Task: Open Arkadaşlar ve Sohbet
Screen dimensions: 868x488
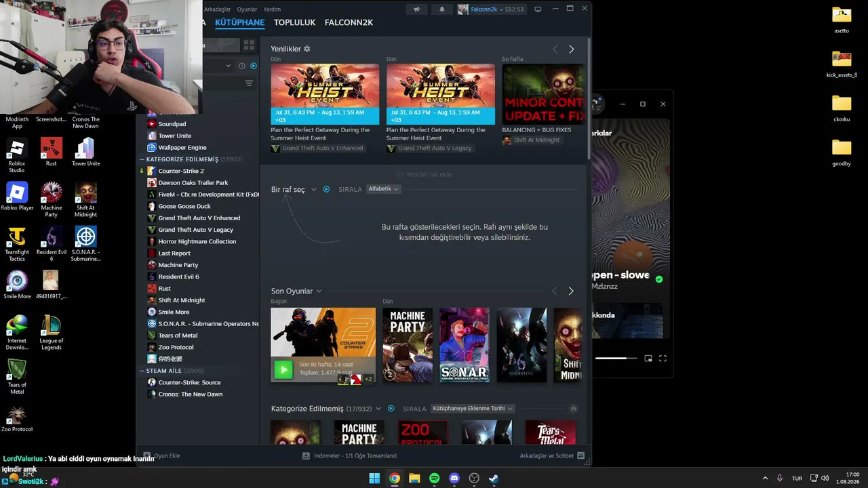Action: pyautogui.click(x=552, y=456)
